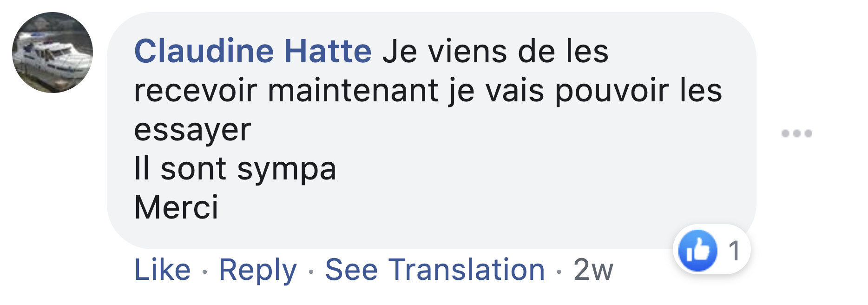868x305 pixels.
Task: Click the word "sont" in the comment
Action: (x=193, y=168)
